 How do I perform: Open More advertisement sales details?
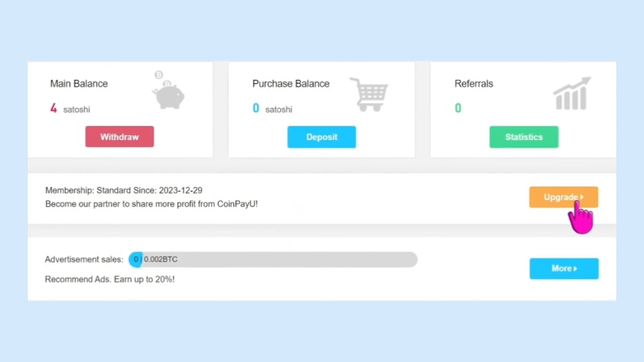tap(563, 269)
